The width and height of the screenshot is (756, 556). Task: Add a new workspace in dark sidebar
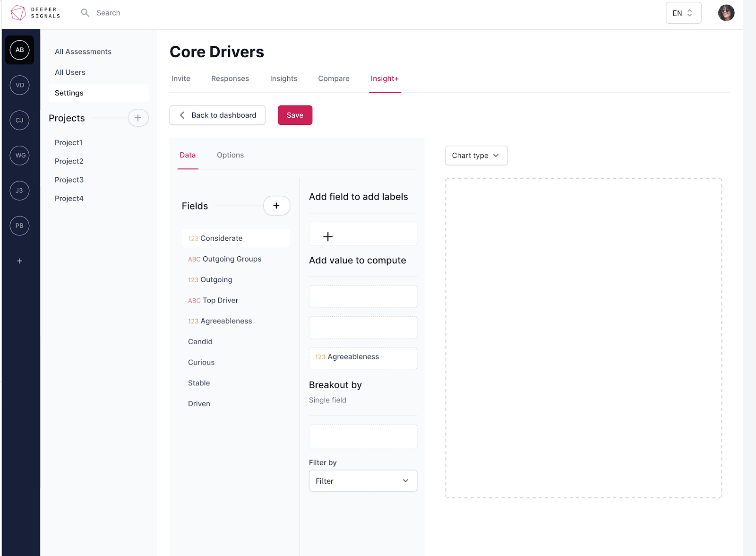pos(19,261)
